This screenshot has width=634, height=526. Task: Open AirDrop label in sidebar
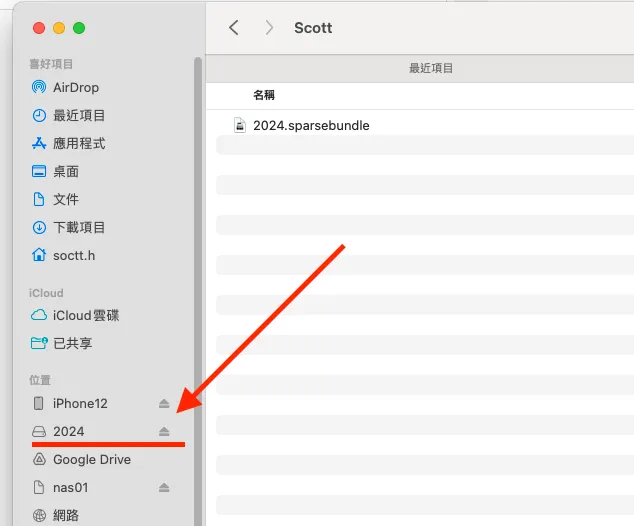point(76,87)
